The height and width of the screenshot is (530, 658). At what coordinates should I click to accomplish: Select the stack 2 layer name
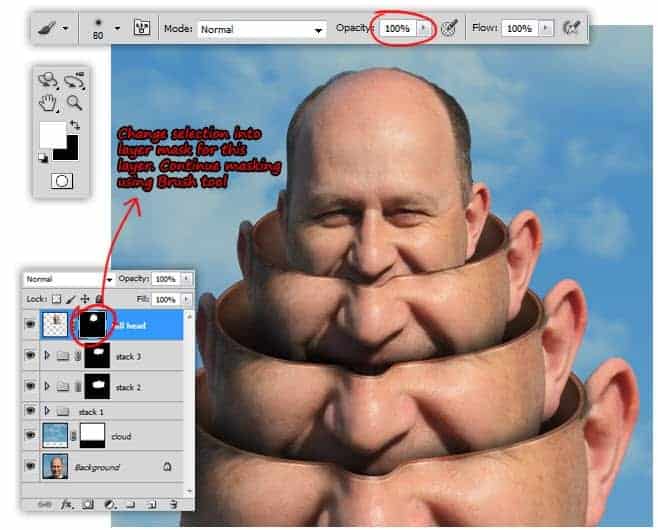point(128,387)
